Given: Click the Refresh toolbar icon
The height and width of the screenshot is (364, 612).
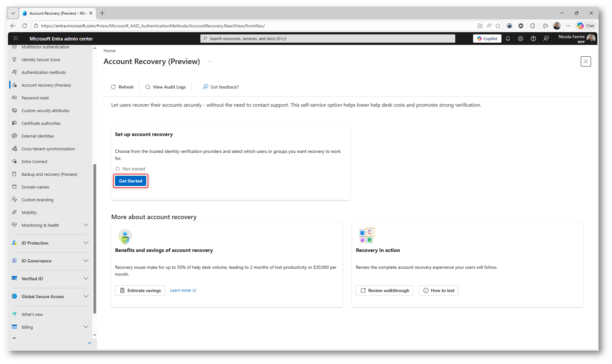Looking at the screenshot, I should [x=113, y=87].
